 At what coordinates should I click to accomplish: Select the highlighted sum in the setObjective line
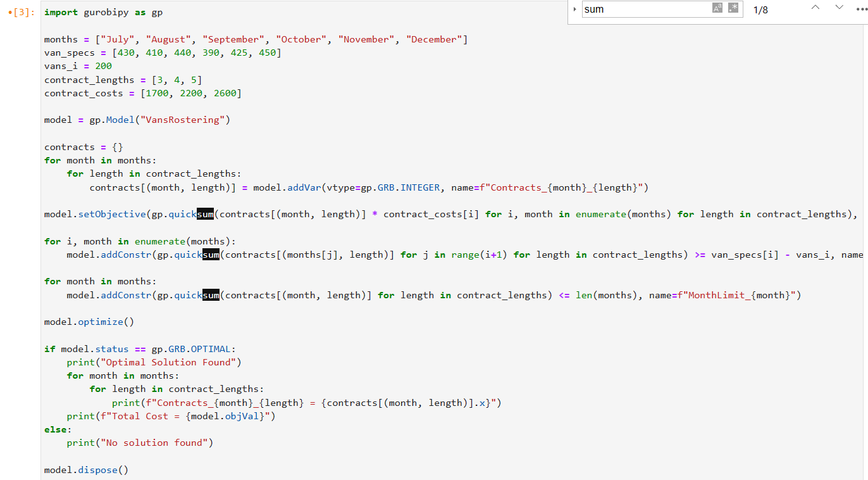[206, 214]
